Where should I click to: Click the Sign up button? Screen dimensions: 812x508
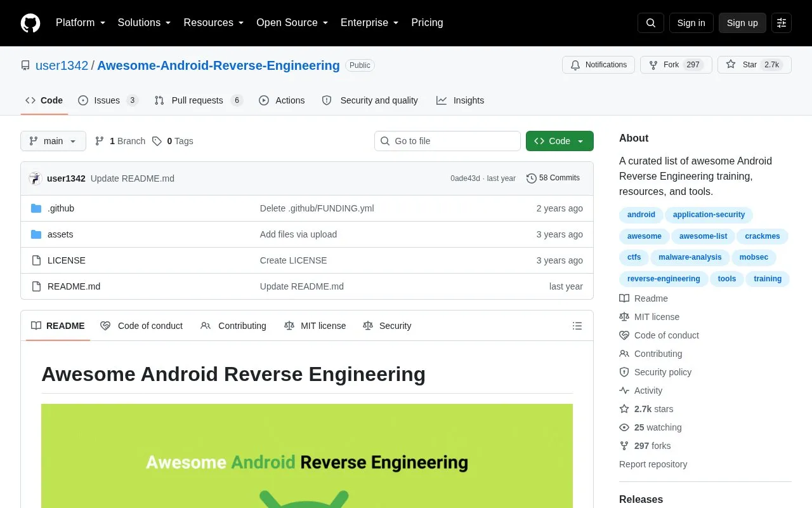(742, 23)
